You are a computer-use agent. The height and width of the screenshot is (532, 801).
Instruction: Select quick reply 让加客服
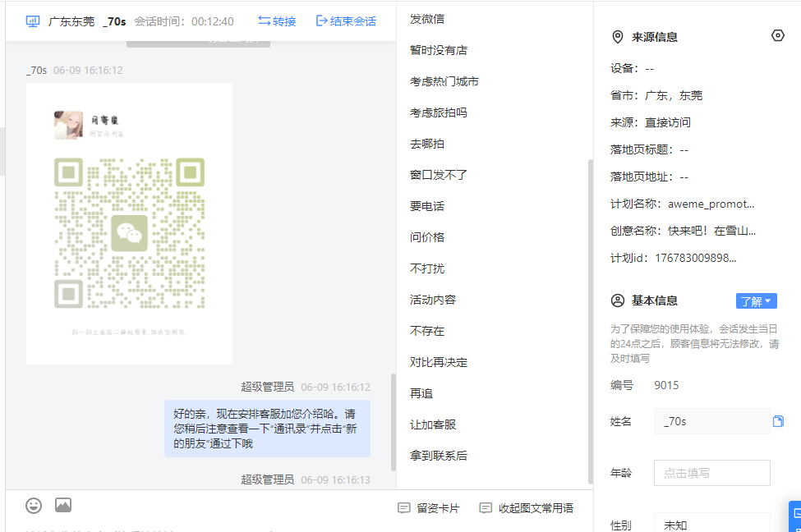pyautogui.click(x=433, y=424)
